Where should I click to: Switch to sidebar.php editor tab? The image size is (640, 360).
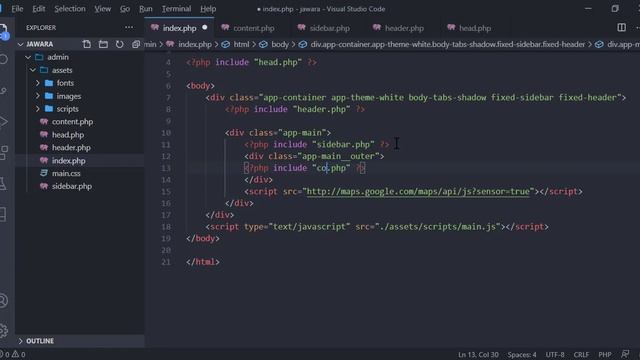(329, 28)
